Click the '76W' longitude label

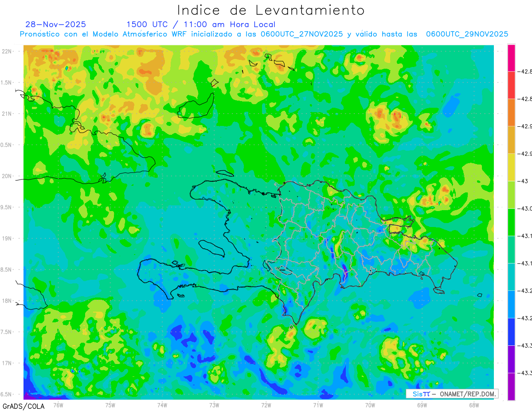click(58, 405)
